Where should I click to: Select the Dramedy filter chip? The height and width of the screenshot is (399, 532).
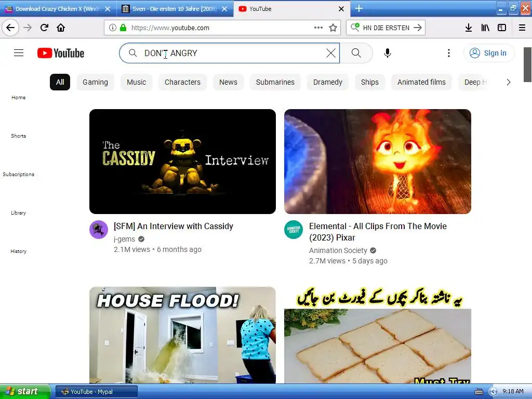point(328,82)
